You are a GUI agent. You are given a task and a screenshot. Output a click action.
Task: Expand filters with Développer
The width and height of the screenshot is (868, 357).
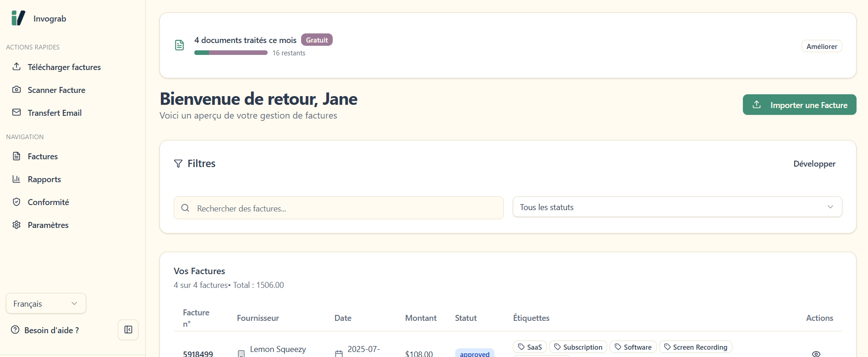point(814,164)
